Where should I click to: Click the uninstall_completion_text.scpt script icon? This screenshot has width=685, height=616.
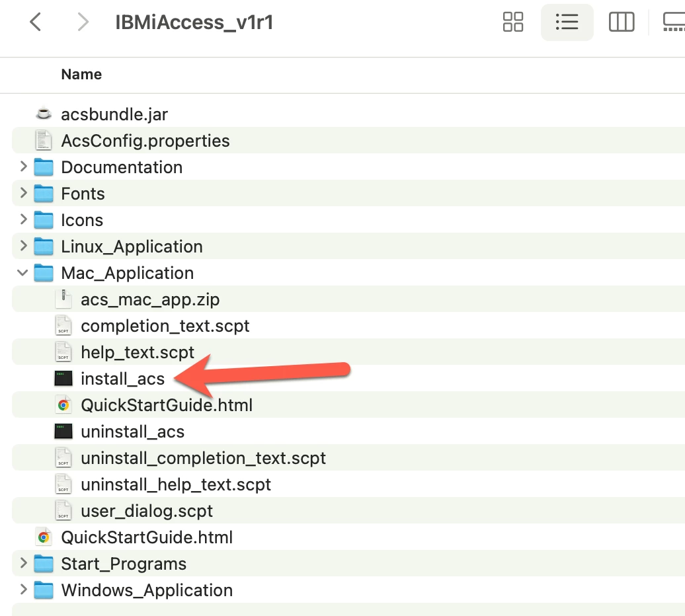(63, 457)
